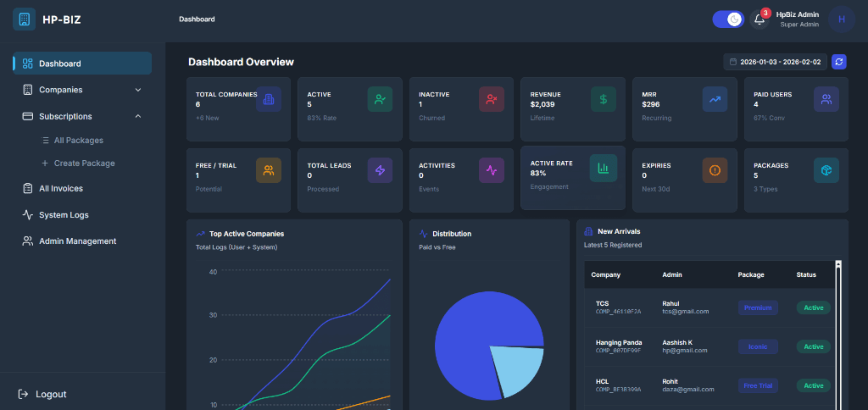The height and width of the screenshot is (410, 868).
Task: Click the Admin Management users icon
Action: tap(28, 241)
